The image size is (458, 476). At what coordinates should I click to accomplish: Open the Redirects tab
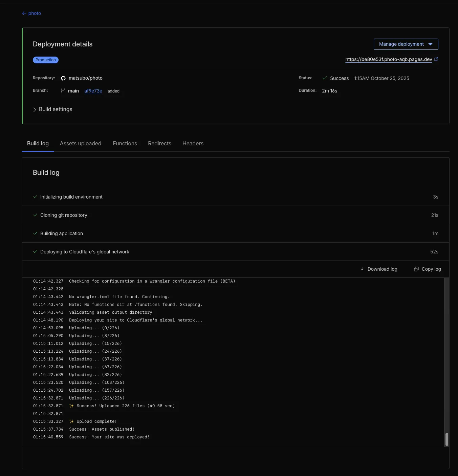click(159, 143)
